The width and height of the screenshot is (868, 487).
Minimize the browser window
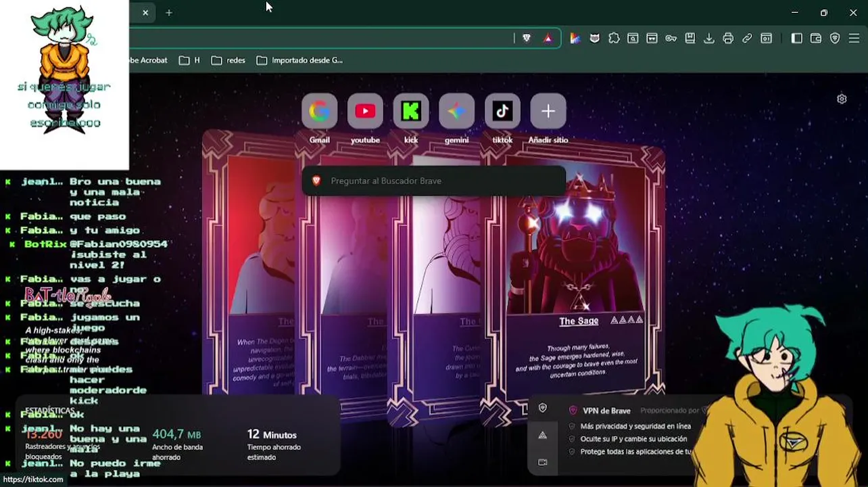click(x=795, y=13)
